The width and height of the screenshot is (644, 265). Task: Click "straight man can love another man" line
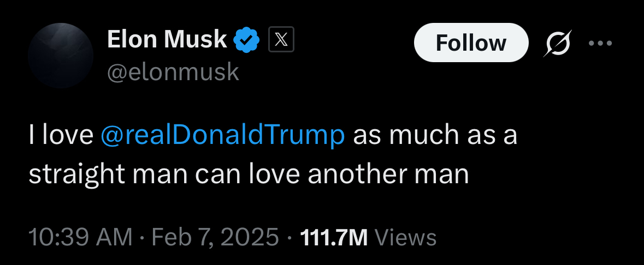tap(249, 173)
